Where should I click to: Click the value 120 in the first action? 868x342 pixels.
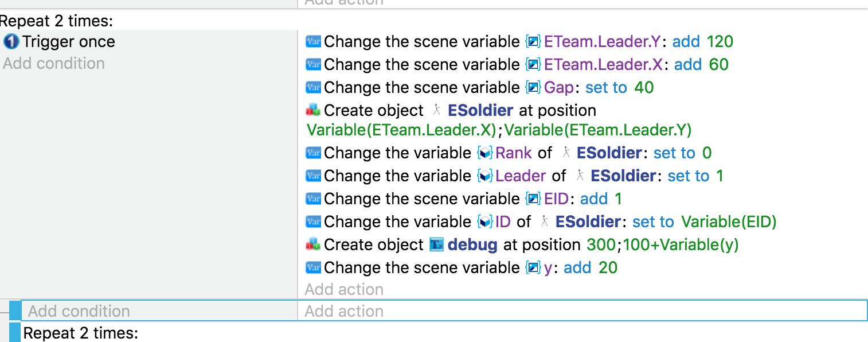[721, 41]
